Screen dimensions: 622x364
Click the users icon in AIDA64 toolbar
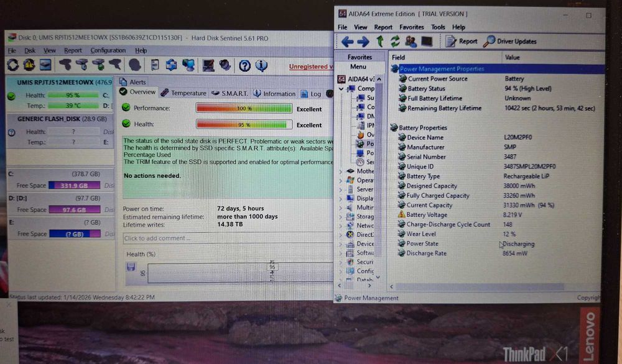[411, 41]
